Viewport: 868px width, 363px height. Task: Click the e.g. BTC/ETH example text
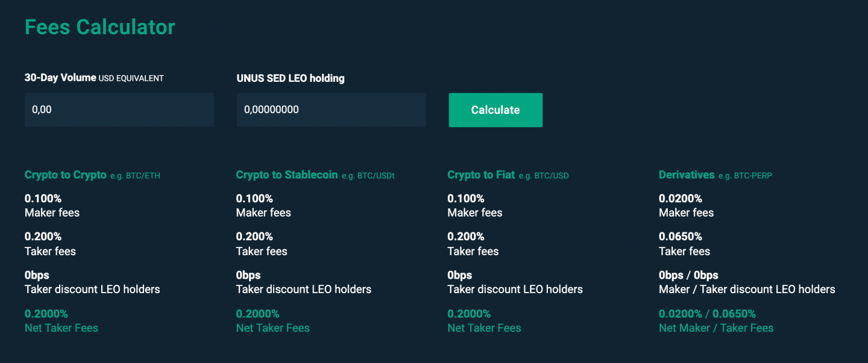tap(136, 176)
